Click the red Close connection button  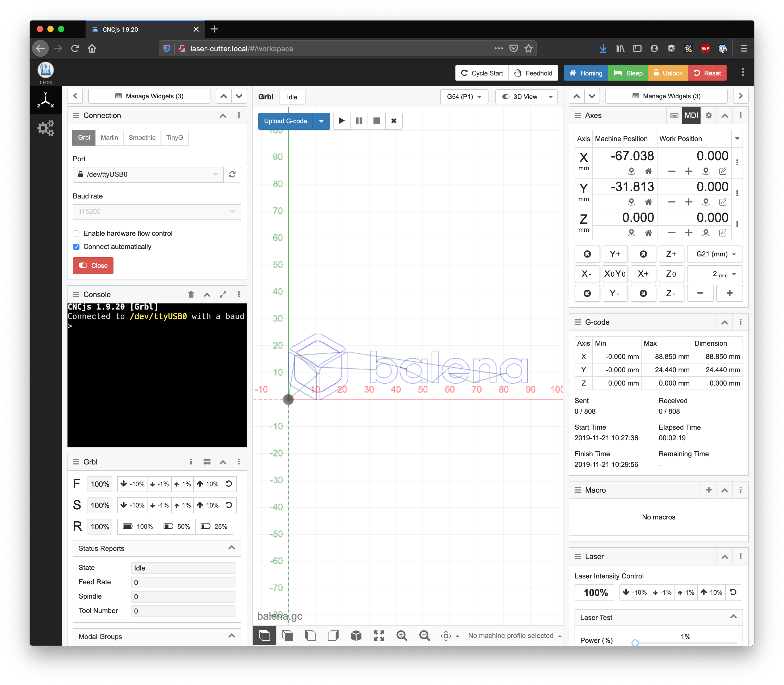tap(93, 266)
